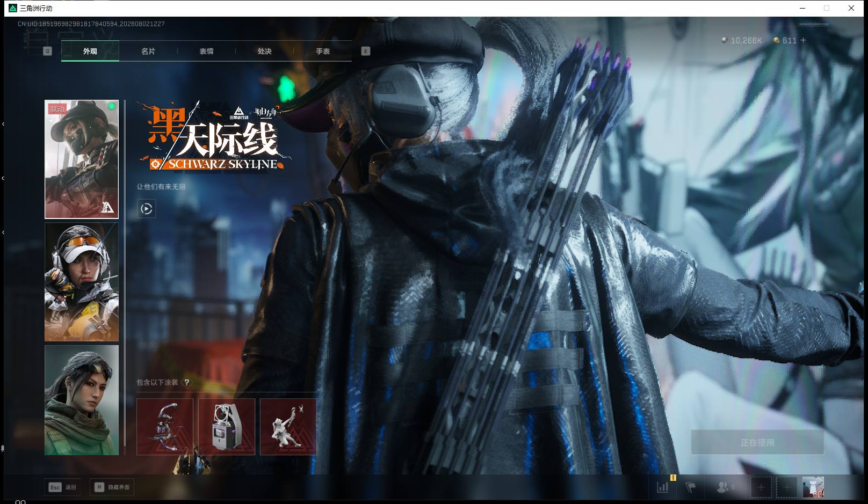Select the white-cap orange-goggles skin card
This screenshot has height=504, width=868.
click(82, 282)
